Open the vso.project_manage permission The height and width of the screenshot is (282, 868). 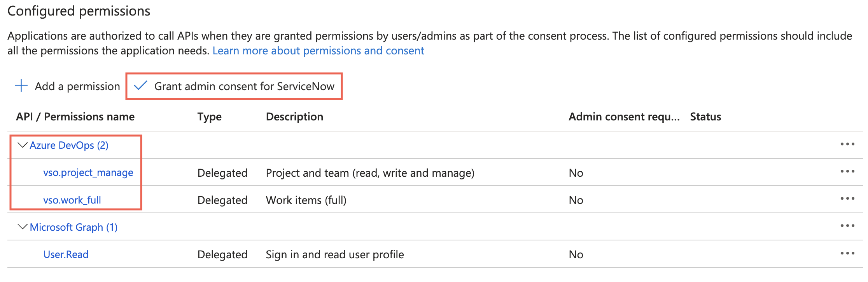[x=88, y=172]
